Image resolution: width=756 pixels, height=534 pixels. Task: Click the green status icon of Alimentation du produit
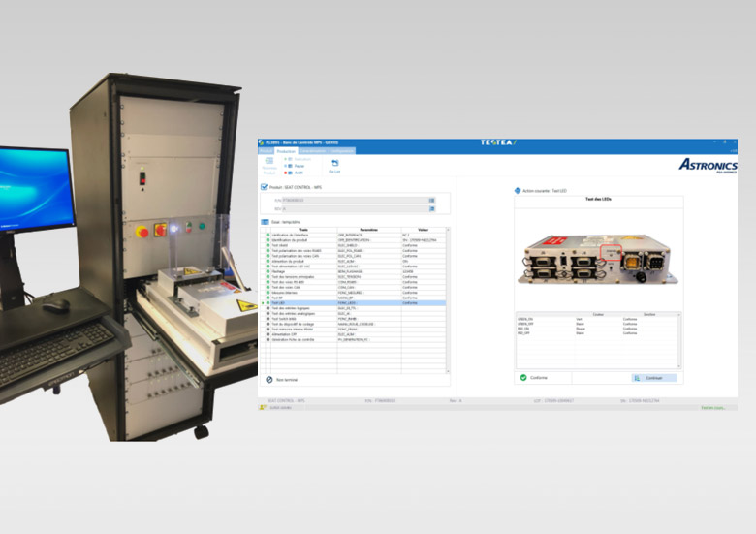tap(268, 262)
